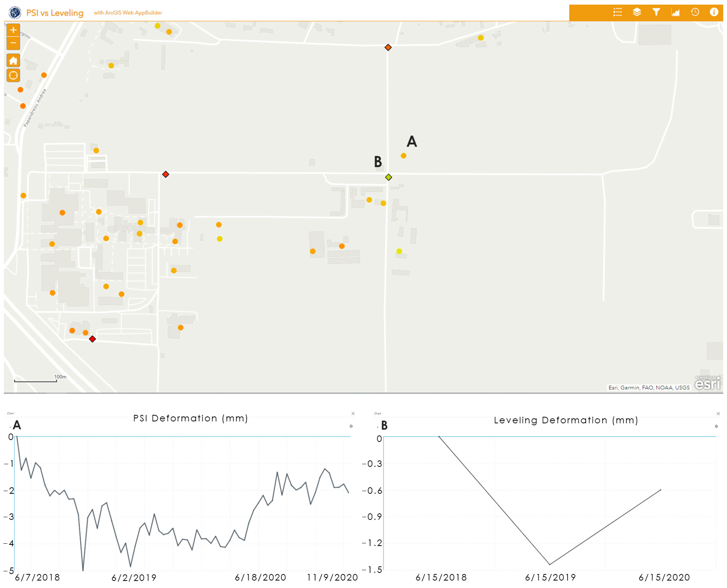This screenshot has height=588, width=727.
Task: Click the red diamond leveling marker
Action: pyautogui.click(x=92, y=339)
